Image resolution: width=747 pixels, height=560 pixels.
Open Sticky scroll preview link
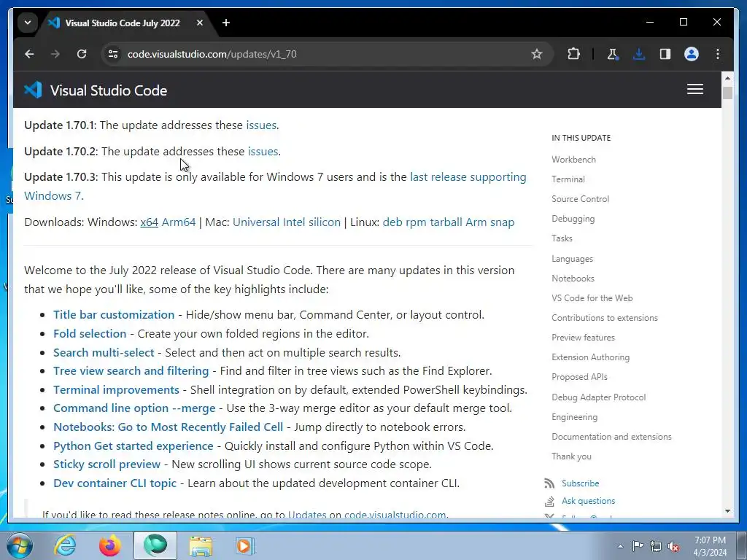[107, 464]
